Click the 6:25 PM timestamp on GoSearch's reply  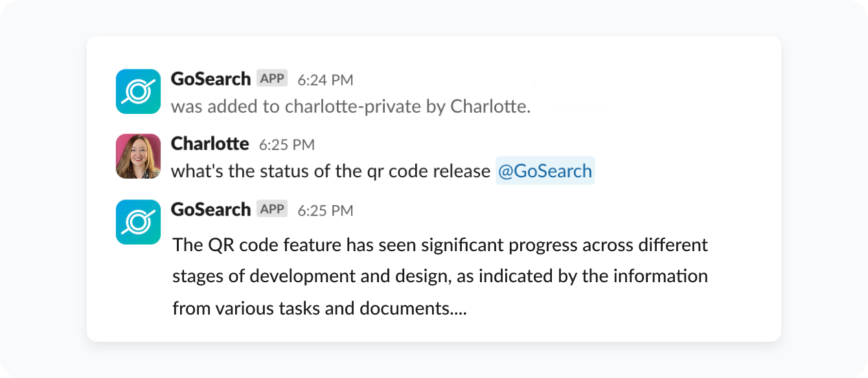pyautogui.click(x=325, y=211)
